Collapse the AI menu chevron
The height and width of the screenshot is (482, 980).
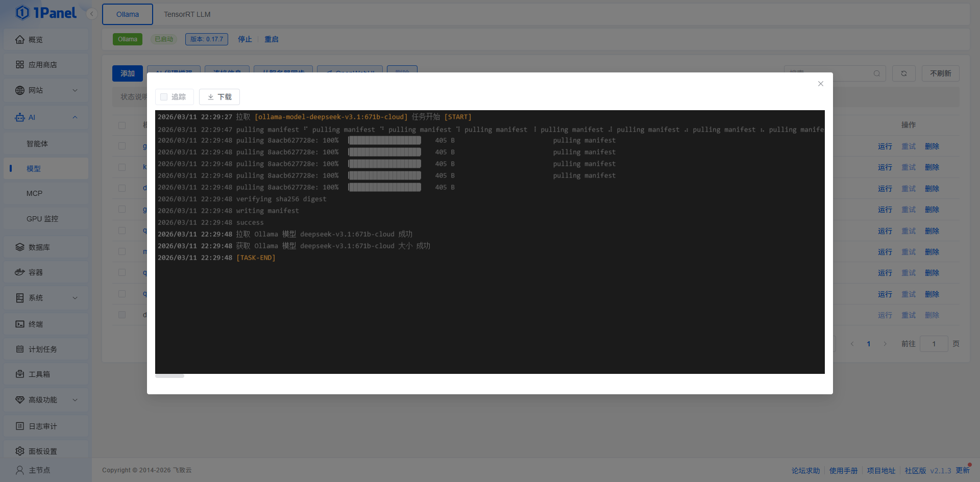(75, 117)
